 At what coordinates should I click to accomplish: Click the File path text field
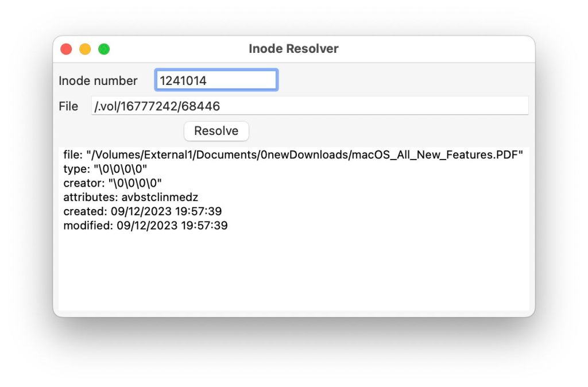(310, 106)
